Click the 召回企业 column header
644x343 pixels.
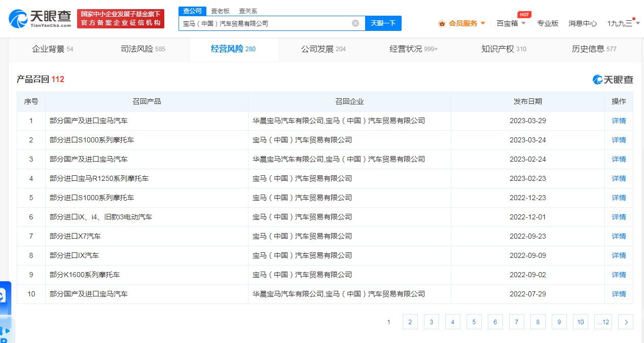point(349,101)
